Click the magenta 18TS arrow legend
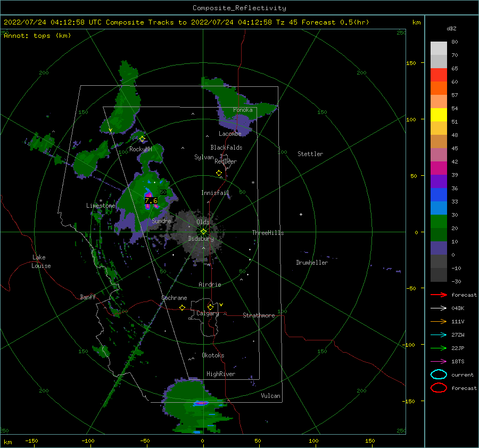The width and height of the screenshot is (479, 448). [x=439, y=362]
